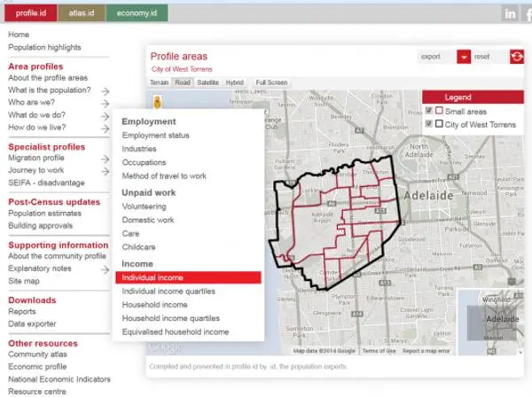Click arrow next to What is the population?
The width and height of the screenshot is (532, 397).
106,91
